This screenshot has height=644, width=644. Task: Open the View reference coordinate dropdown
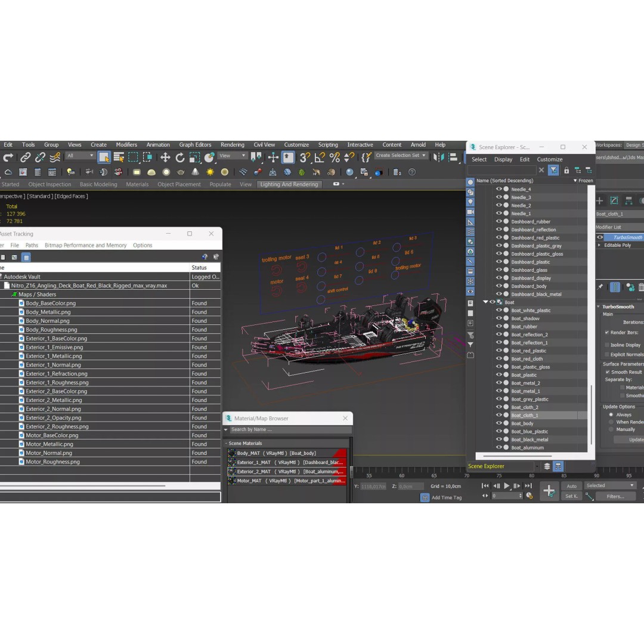pos(232,156)
